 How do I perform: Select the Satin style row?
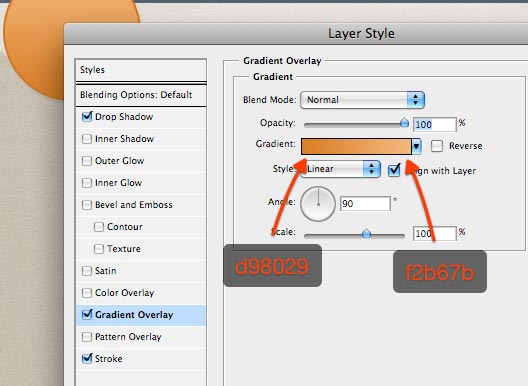141,271
